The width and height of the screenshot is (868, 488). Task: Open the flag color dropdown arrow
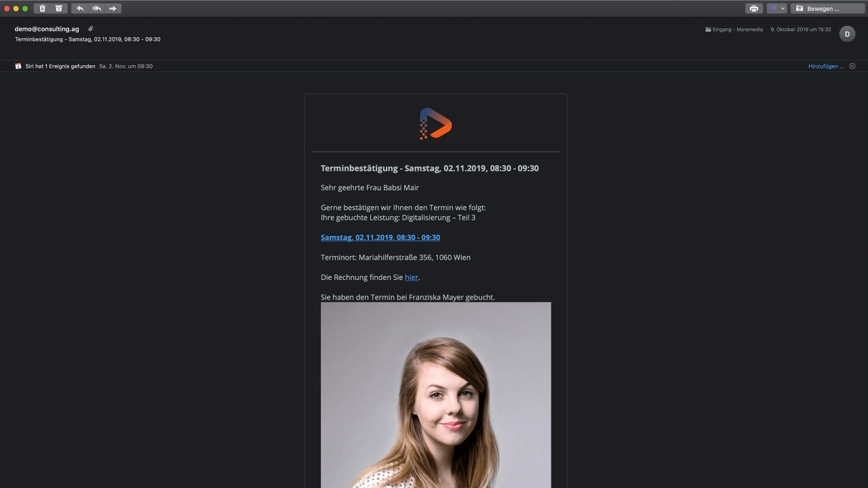click(x=783, y=8)
